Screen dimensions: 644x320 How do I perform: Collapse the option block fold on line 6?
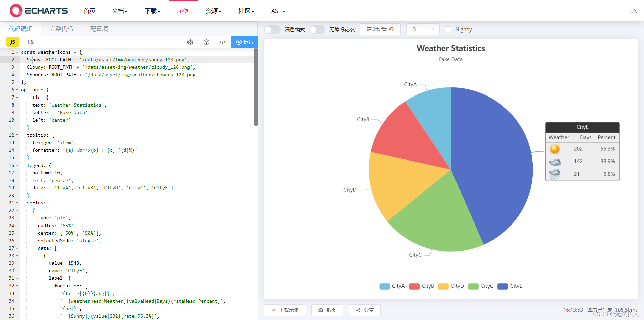click(17, 90)
